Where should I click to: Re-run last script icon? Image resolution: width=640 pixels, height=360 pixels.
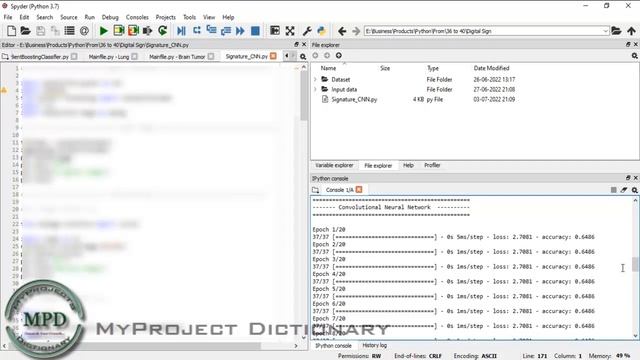162,31
